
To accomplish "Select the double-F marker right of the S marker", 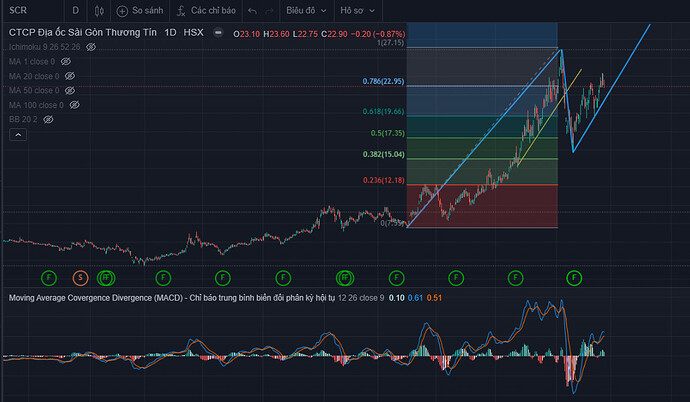I will pyautogui.click(x=106, y=278).
